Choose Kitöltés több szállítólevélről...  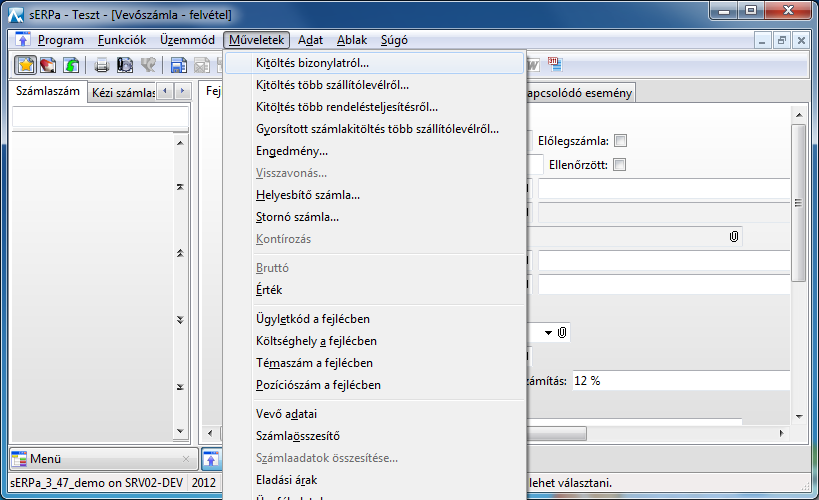tap(375, 85)
